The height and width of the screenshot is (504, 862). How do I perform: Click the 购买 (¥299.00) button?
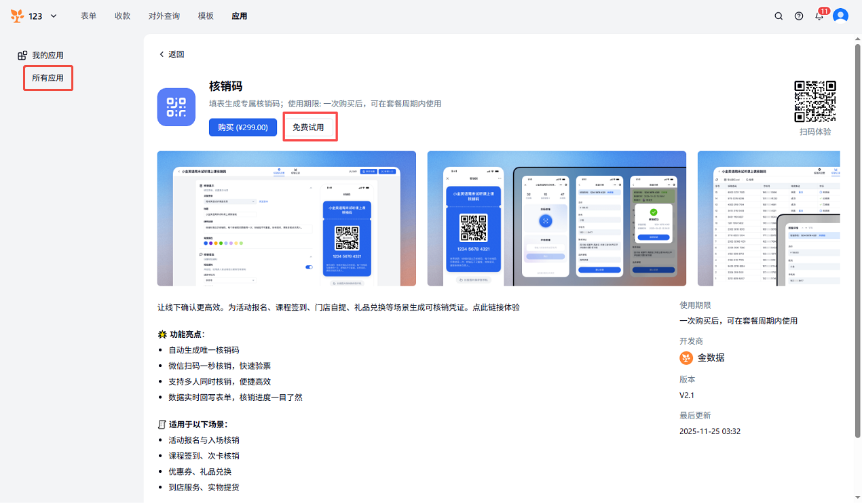242,128
